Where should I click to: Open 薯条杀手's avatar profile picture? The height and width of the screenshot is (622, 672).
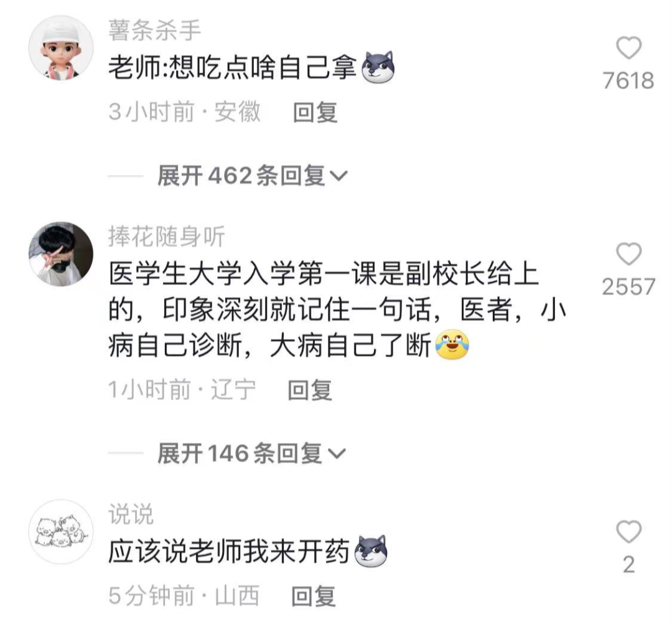(x=61, y=48)
